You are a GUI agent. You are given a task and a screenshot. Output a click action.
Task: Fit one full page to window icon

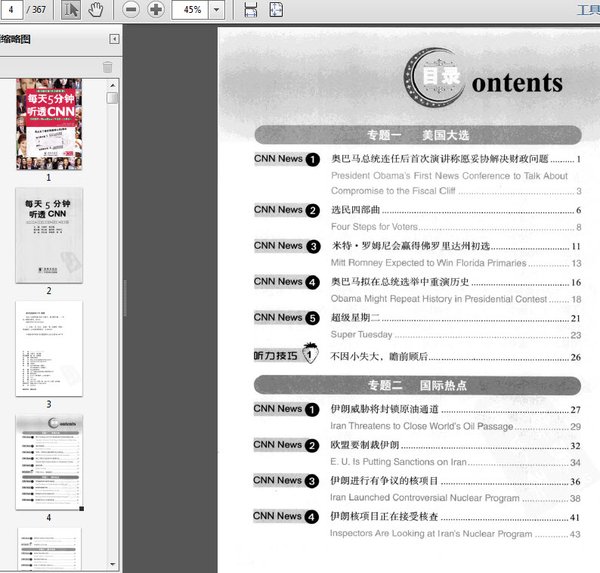pyautogui.click(x=276, y=10)
